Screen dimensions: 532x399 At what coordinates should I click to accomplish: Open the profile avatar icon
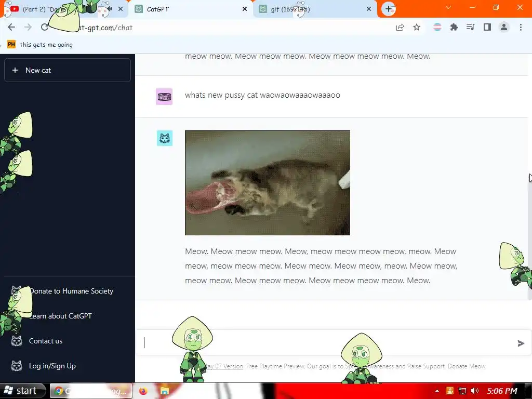point(504,28)
